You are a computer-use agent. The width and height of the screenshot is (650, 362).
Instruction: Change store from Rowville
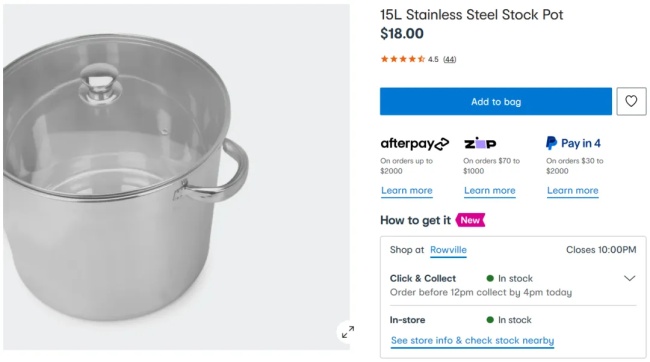pyautogui.click(x=448, y=250)
